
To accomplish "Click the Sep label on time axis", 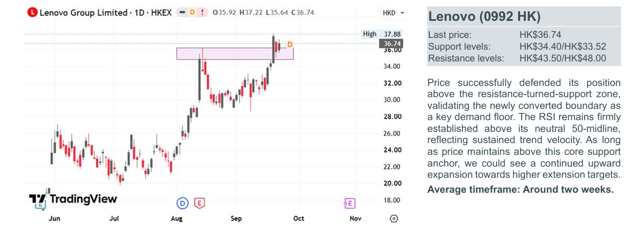I will (x=236, y=218).
